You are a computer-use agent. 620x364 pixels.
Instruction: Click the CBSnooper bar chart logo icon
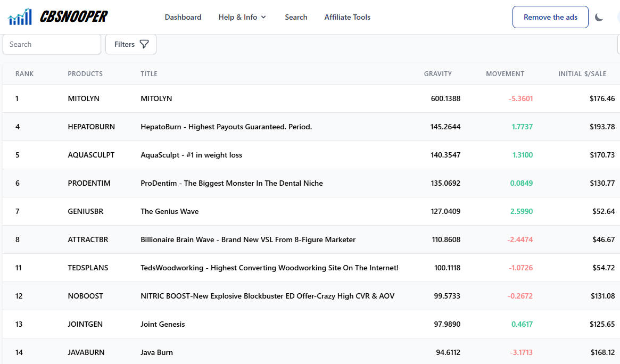pos(20,17)
